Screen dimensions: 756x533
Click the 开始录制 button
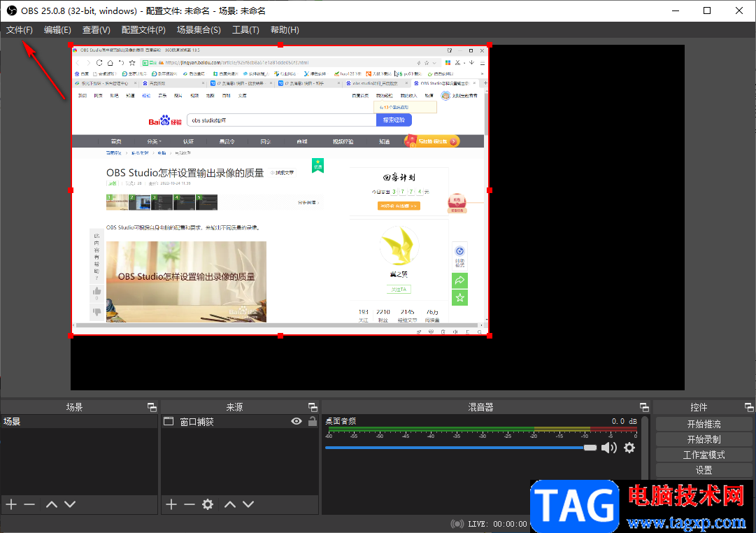(704, 439)
